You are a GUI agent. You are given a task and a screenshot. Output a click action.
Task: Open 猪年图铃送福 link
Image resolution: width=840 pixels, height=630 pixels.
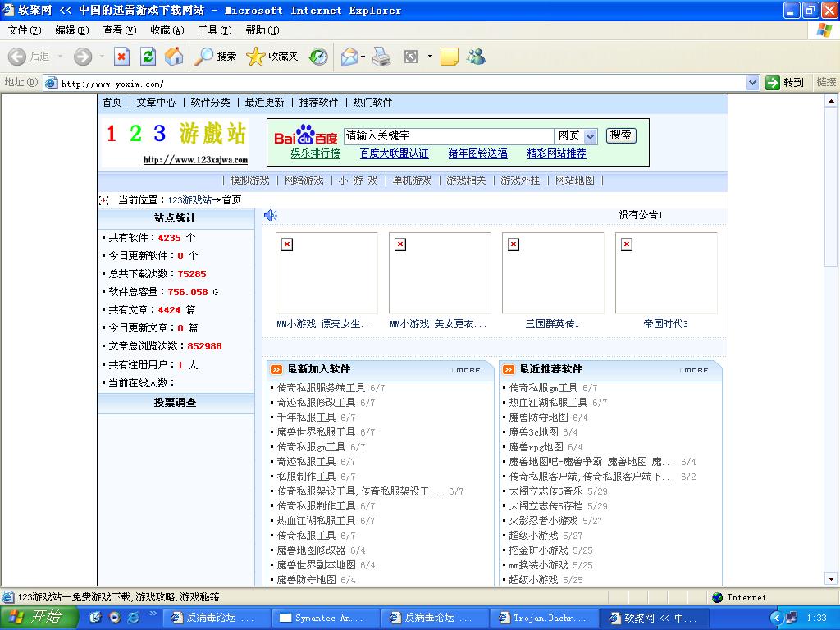click(477, 153)
